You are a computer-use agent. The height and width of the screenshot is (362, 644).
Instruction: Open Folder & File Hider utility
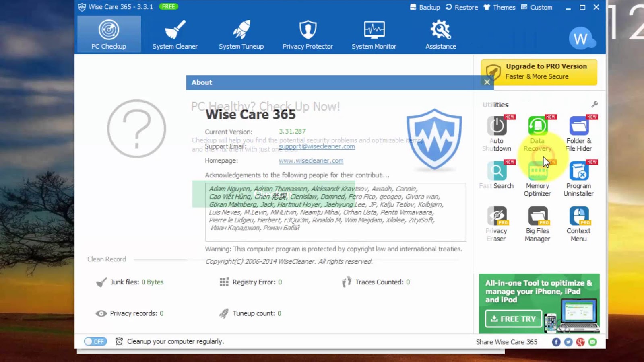coord(578,134)
